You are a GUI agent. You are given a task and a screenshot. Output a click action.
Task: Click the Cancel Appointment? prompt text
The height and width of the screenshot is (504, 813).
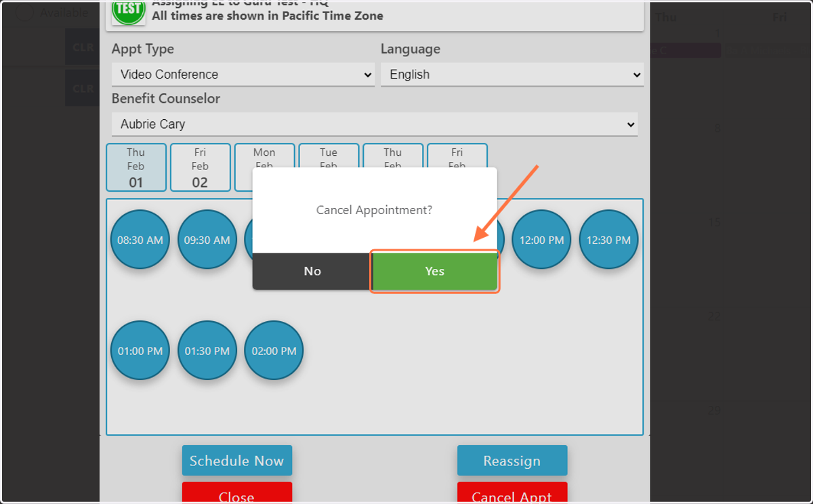375,210
